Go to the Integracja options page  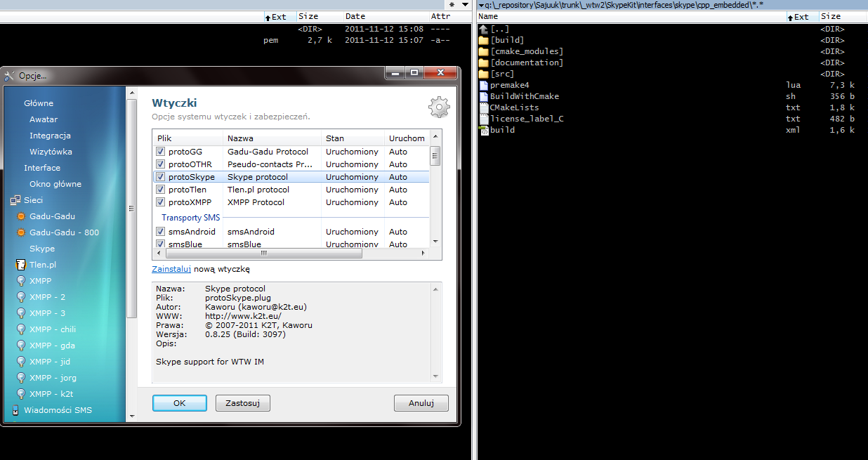[50, 136]
